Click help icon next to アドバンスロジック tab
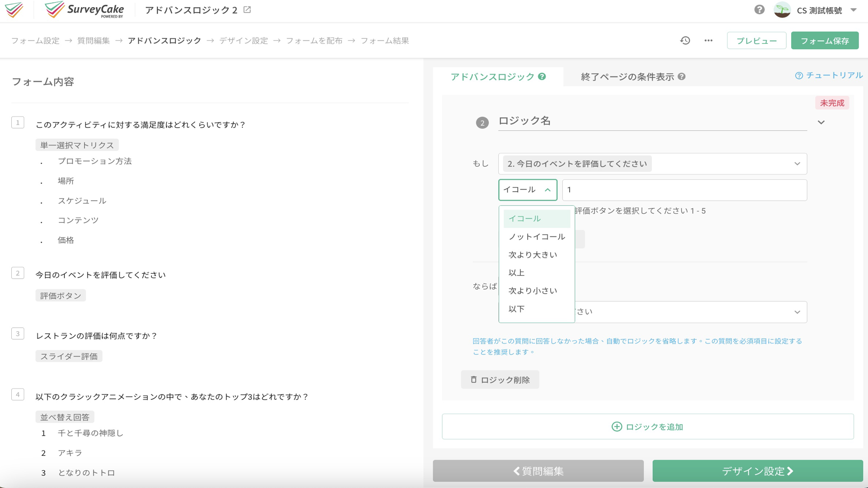 point(542,77)
